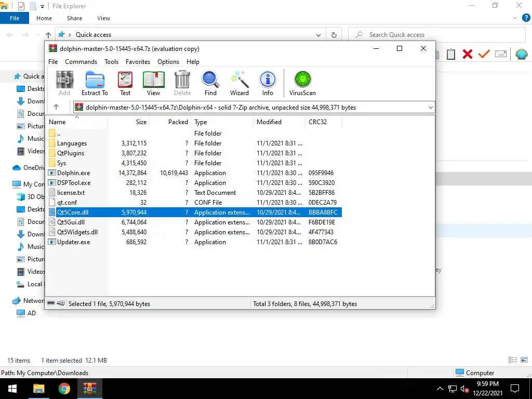Click the red X delete icon in File Explorer

tap(467, 54)
